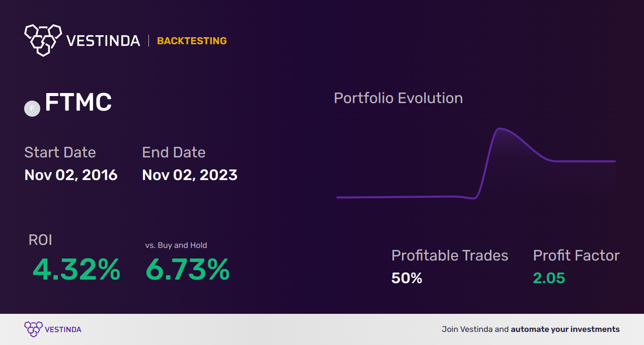Viewport: 644px width, 345px height.
Task: Click the ROI value 4.32%
Action: pos(76,270)
